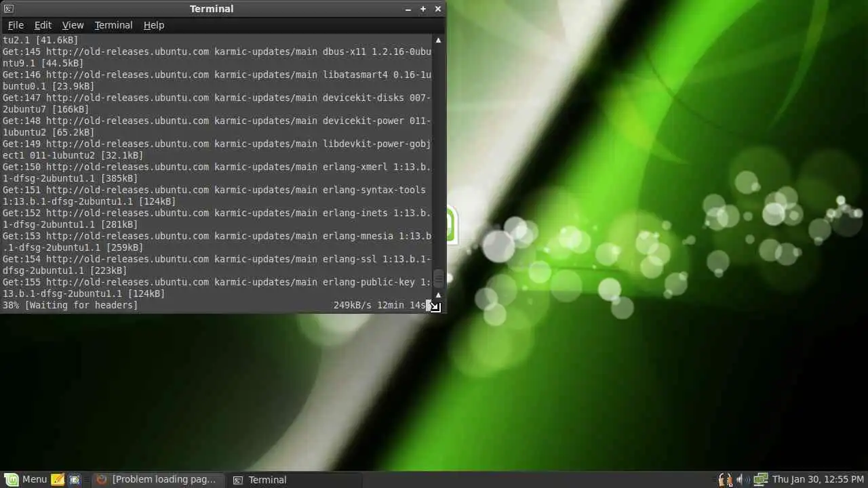Close the Terminal window
868x488 pixels.
pyautogui.click(x=438, y=9)
